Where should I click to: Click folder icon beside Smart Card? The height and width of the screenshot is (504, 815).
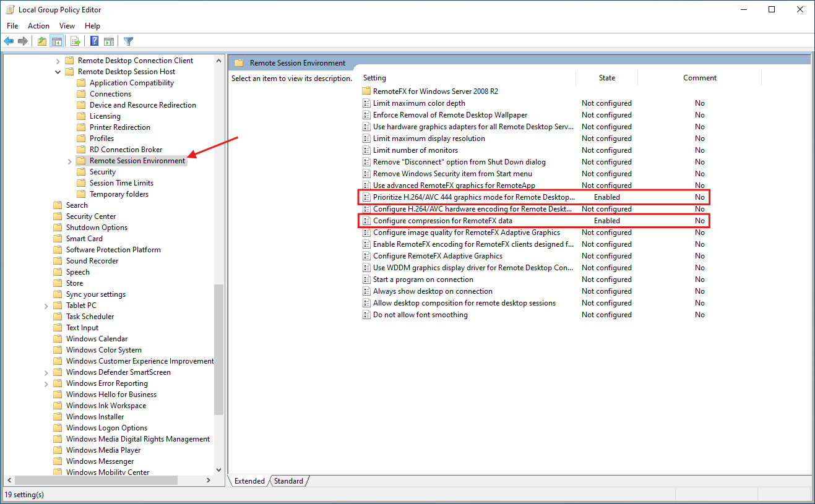pyautogui.click(x=58, y=239)
